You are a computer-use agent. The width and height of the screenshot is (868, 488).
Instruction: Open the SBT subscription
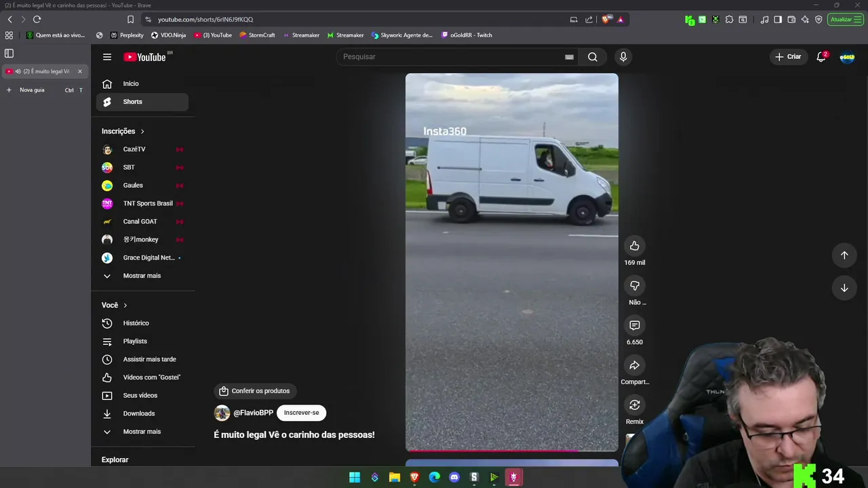[142, 167]
